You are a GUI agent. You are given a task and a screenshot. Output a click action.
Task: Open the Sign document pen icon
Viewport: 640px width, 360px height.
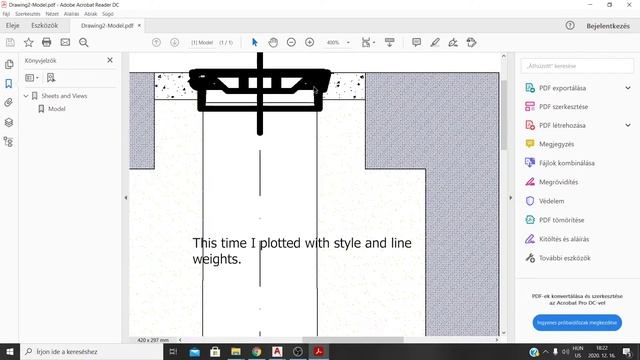[x=453, y=42]
